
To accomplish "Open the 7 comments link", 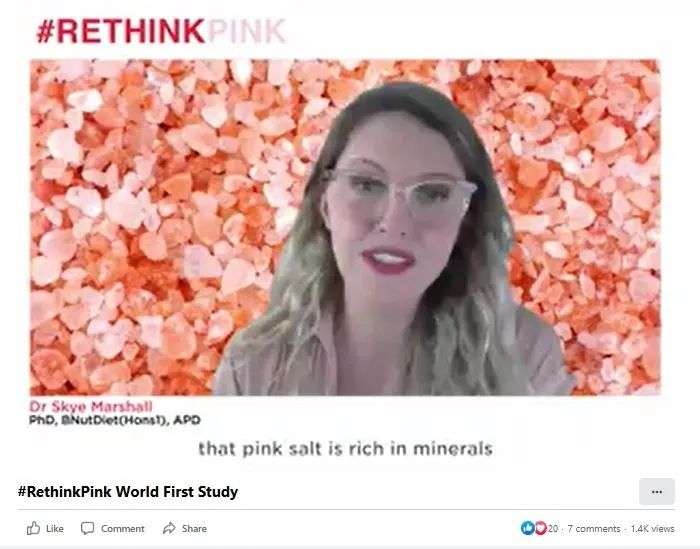I will pos(594,528).
